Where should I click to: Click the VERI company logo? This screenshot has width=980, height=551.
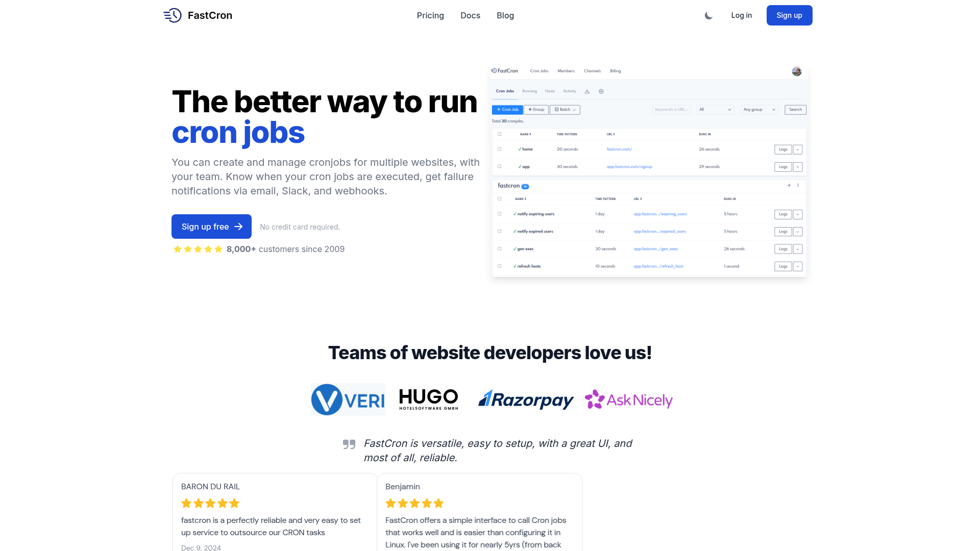348,399
